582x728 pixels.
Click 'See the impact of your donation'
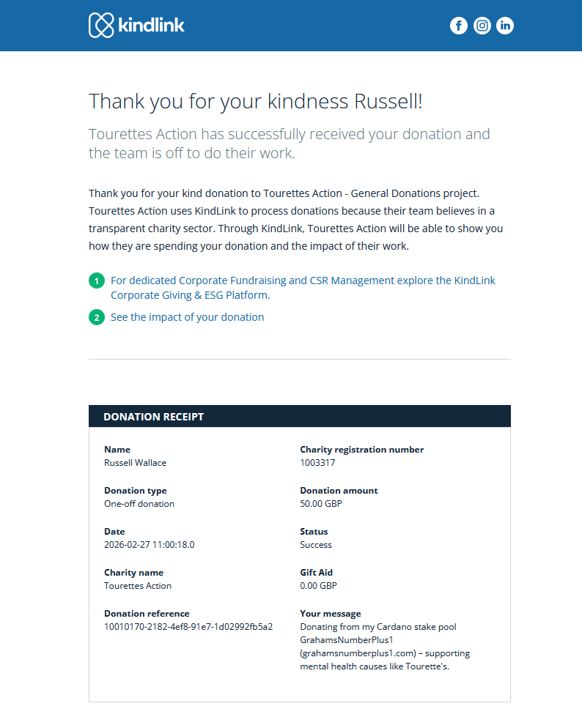187,316
